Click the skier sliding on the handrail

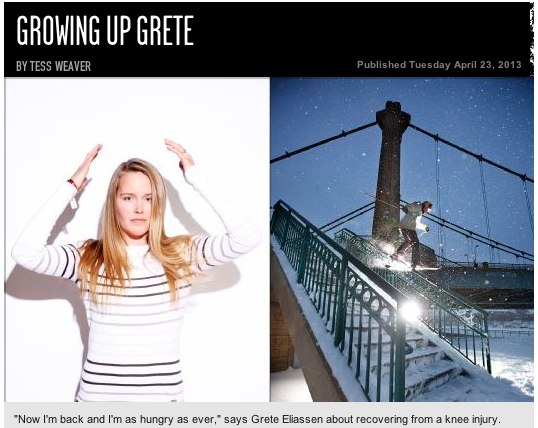pyautogui.click(x=413, y=234)
